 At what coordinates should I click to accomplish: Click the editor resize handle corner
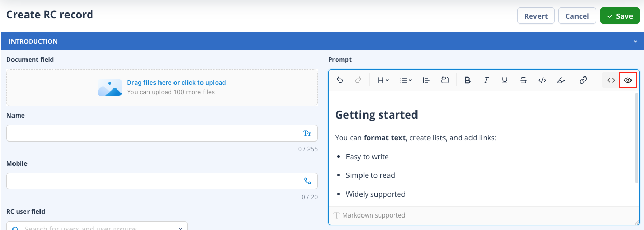pos(636,222)
